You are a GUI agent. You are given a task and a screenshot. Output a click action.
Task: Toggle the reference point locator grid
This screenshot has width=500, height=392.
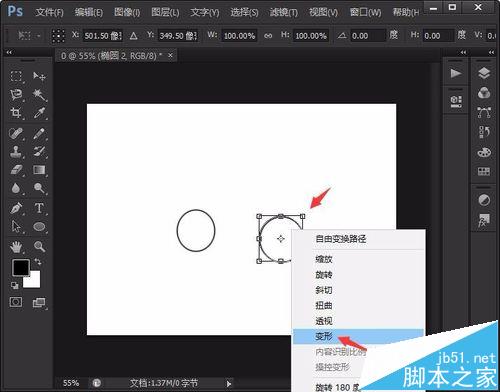click(58, 36)
